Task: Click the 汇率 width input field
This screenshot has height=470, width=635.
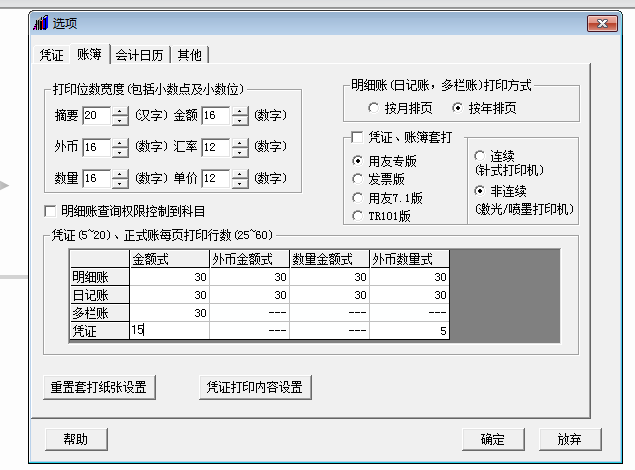Action: click(x=216, y=147)
